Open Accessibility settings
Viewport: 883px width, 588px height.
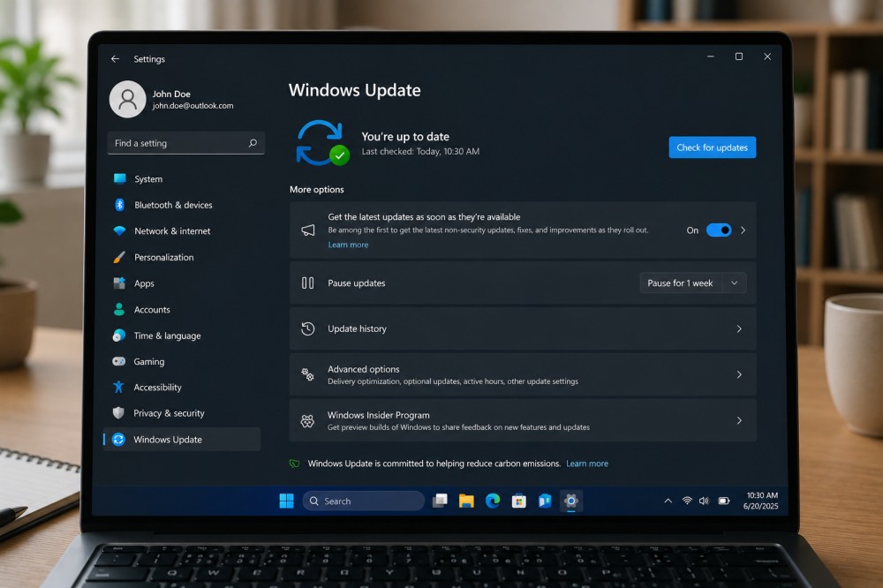(182, 387)
